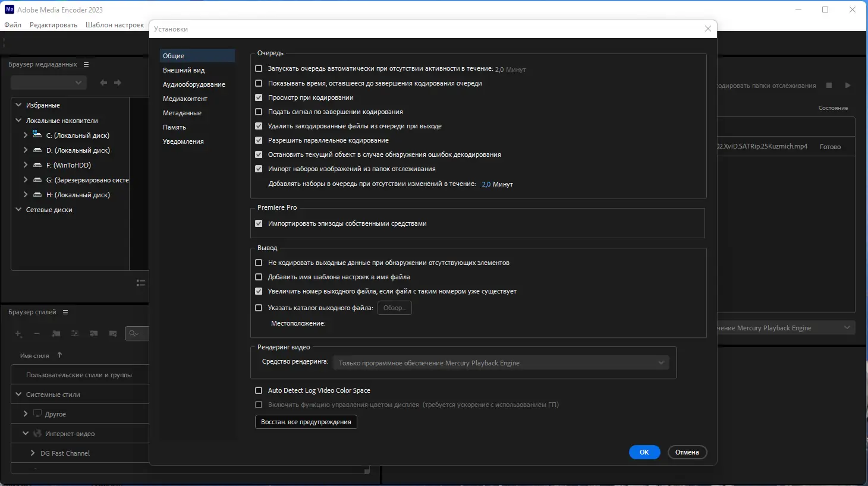Screen dimensions: 868x486
Task: Select the H: drive icon
Action: click(x=37, y=195)
